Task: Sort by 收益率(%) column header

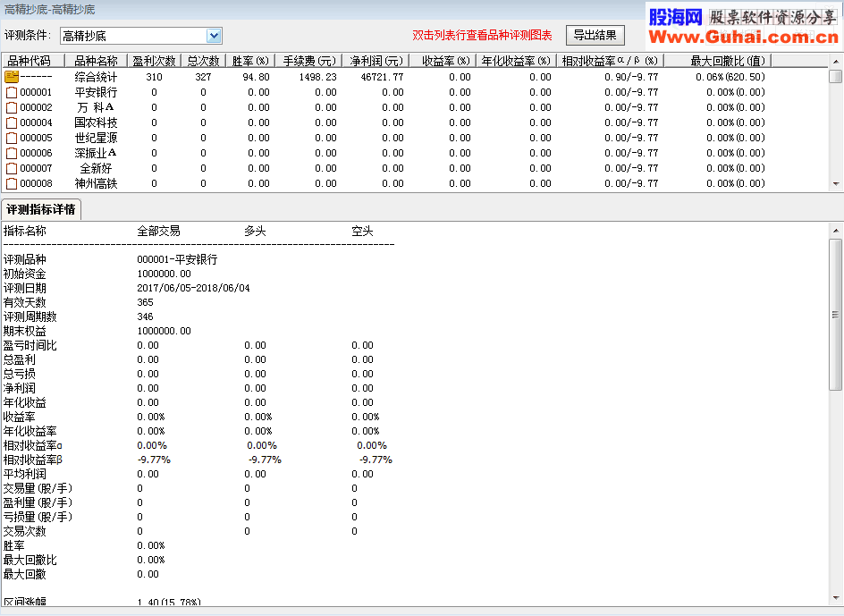Action: [x=443, y=61]
